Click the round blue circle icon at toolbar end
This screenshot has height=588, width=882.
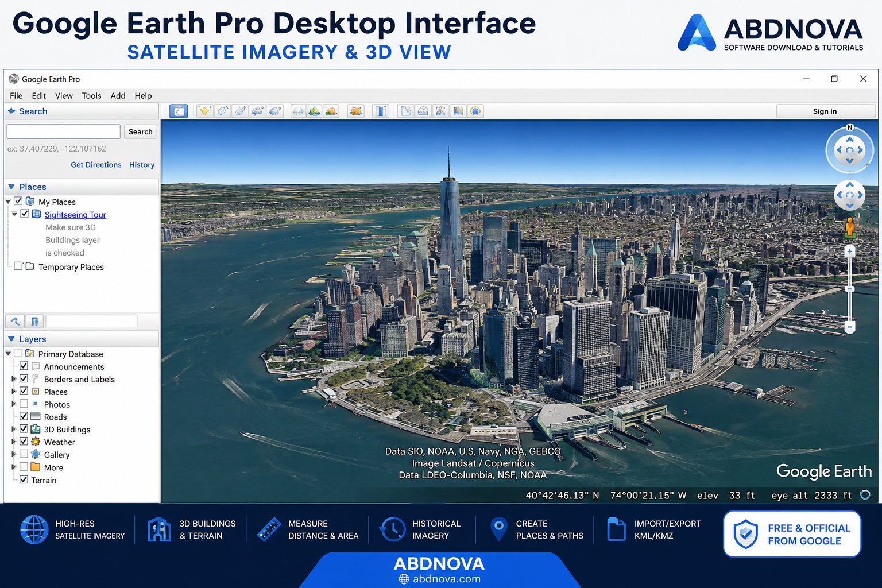(475, 111)
